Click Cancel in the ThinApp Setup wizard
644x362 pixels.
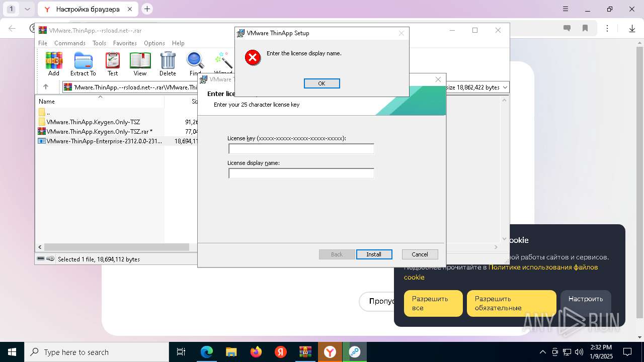[x=420, y=254]
